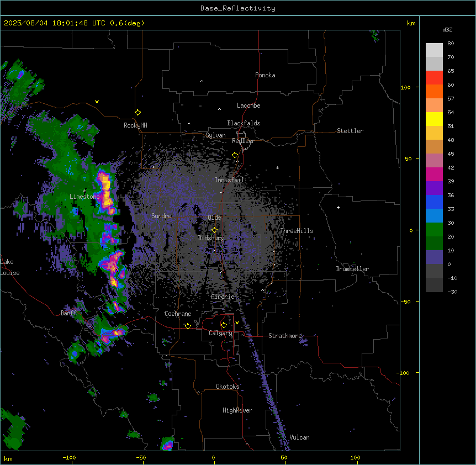The image size is (476, 465).
Task: Pick the bright green 20–30 dBZ swatch
Action: pos(434,230)
